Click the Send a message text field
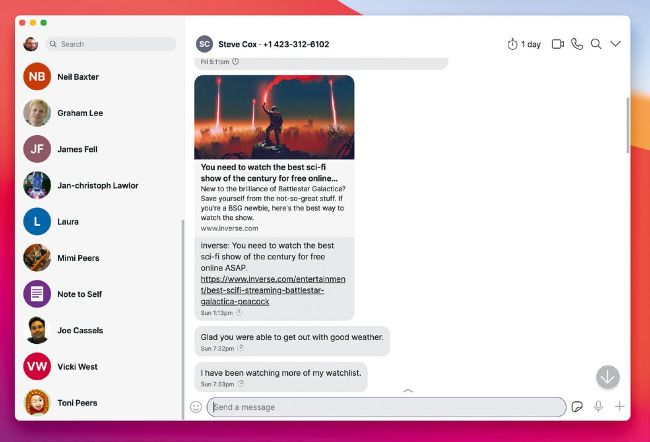This screenshot has width=650, height=442. click(385, 407)
